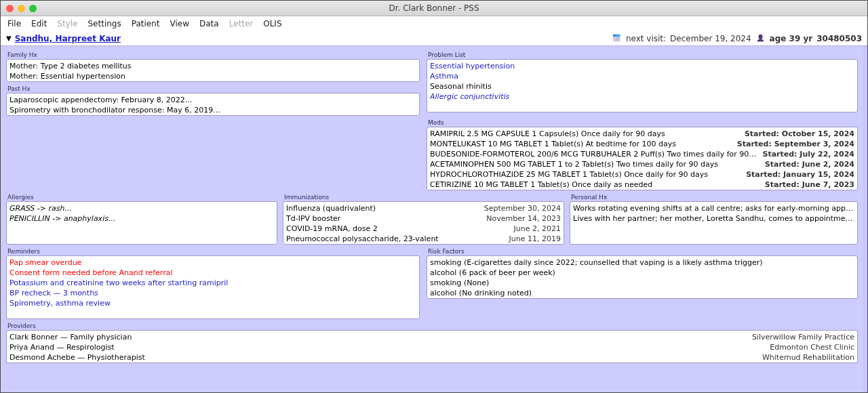Maximize the PSS window with green button
The width and height of the screenshot is (868, 393).
33,8
